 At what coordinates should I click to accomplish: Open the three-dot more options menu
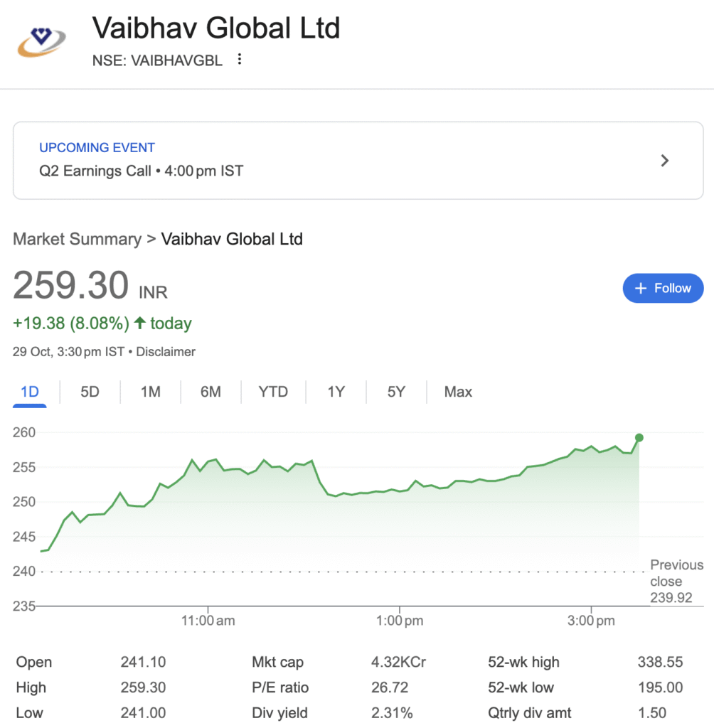240,60
